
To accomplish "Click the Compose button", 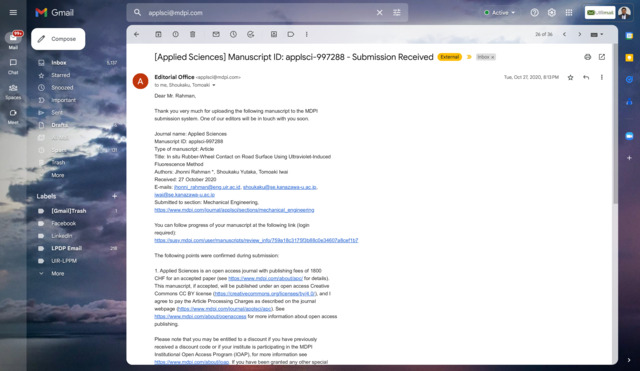I will [58, 39].
